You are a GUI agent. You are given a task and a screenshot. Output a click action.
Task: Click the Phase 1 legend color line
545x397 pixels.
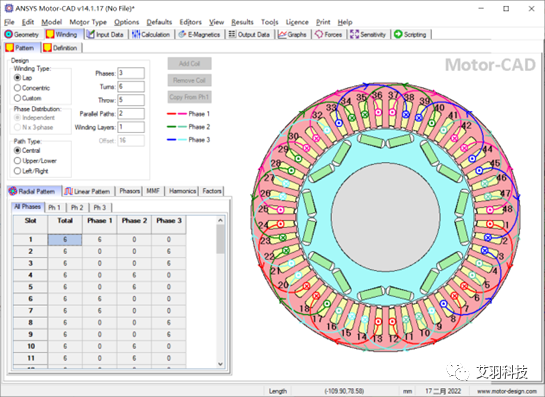177,114
